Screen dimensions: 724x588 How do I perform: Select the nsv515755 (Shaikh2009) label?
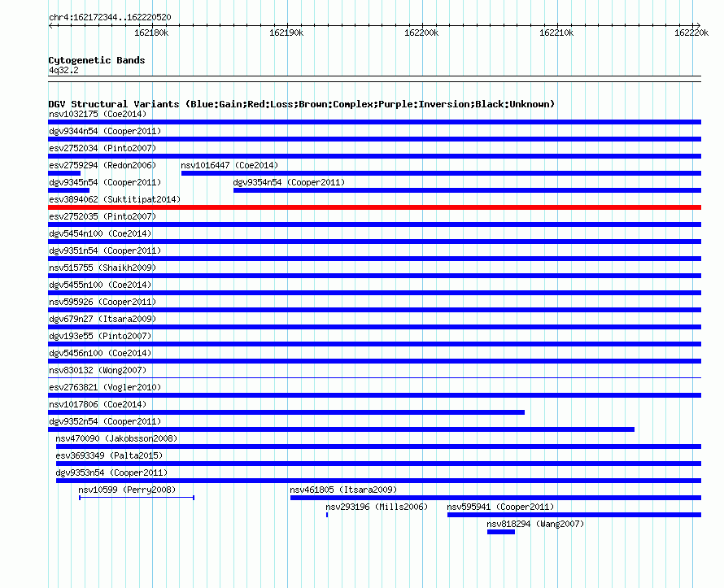[102, 268]
